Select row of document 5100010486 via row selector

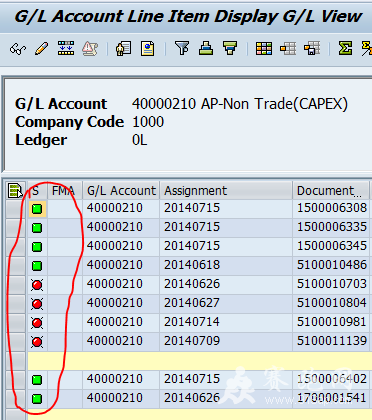click(x=16, y=266)
